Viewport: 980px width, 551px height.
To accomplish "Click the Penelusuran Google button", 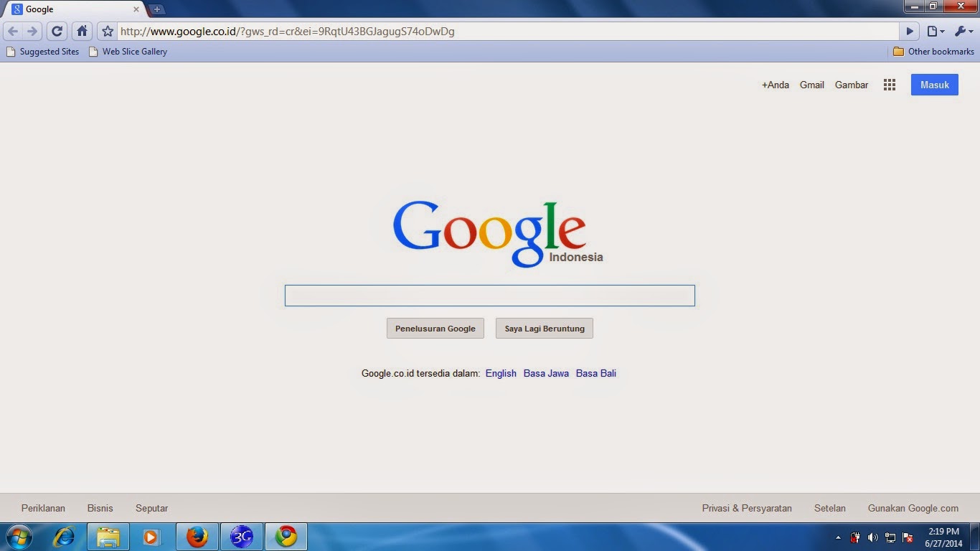I will click(x=435, y=329).
